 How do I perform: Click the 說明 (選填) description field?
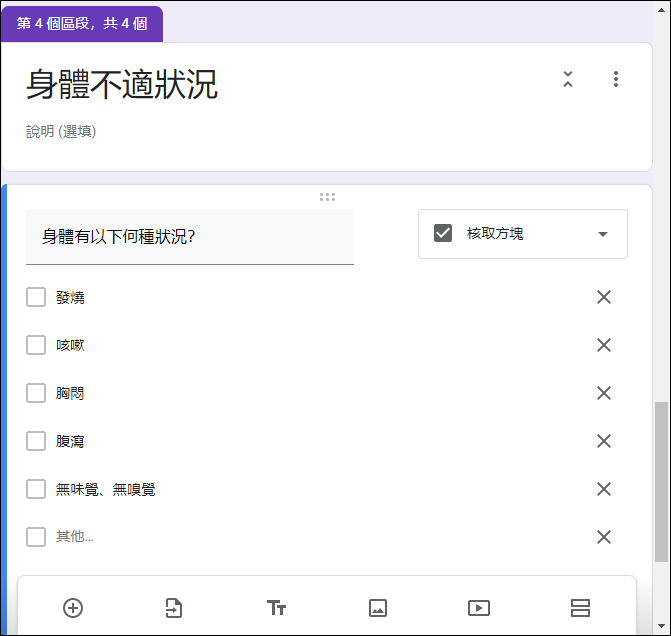[61, 131]
